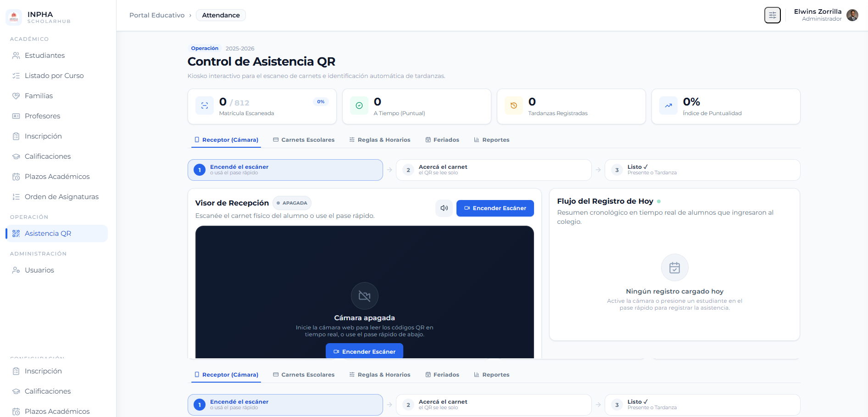The height and width of the screenshot is (417, 868).
Task: Open Reglas & Horarios tab below stat cards
Action: coord(380,140)
